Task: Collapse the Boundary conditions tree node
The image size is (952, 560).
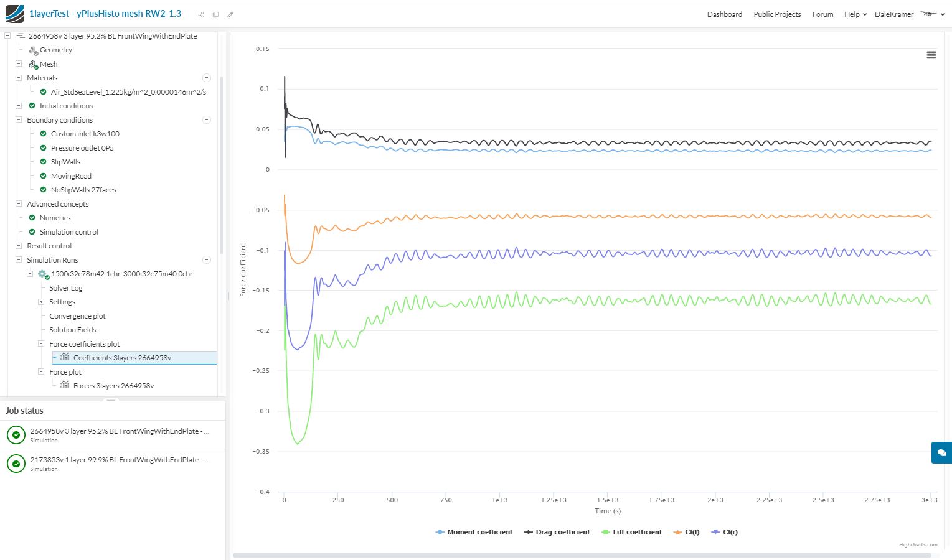Action: tap(19, 120)
